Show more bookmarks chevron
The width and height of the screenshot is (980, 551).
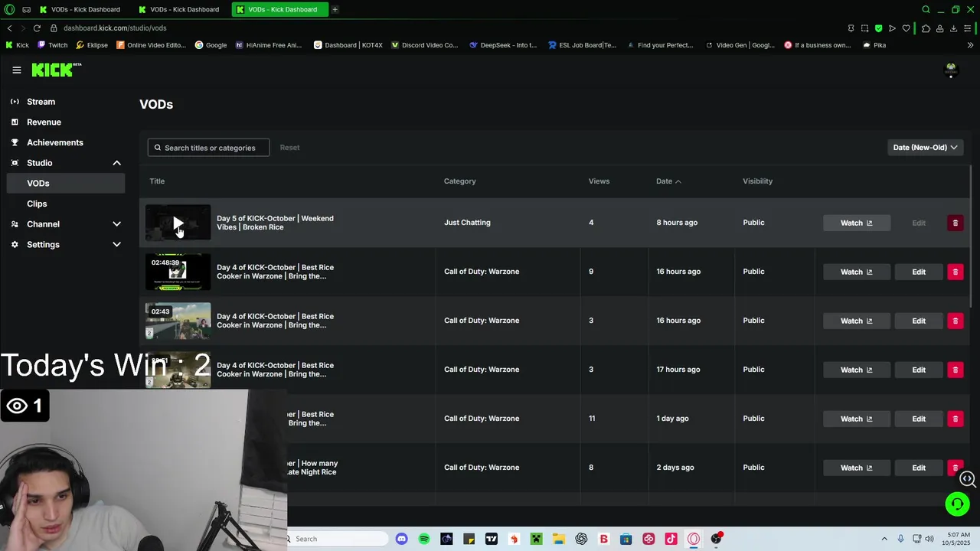[970, 45]
